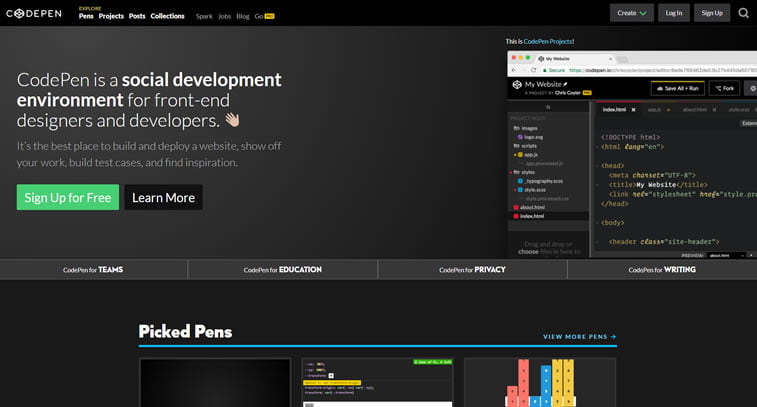757x407 pixels.
Task: Open the Create dropdown
Action: [631, 13]
